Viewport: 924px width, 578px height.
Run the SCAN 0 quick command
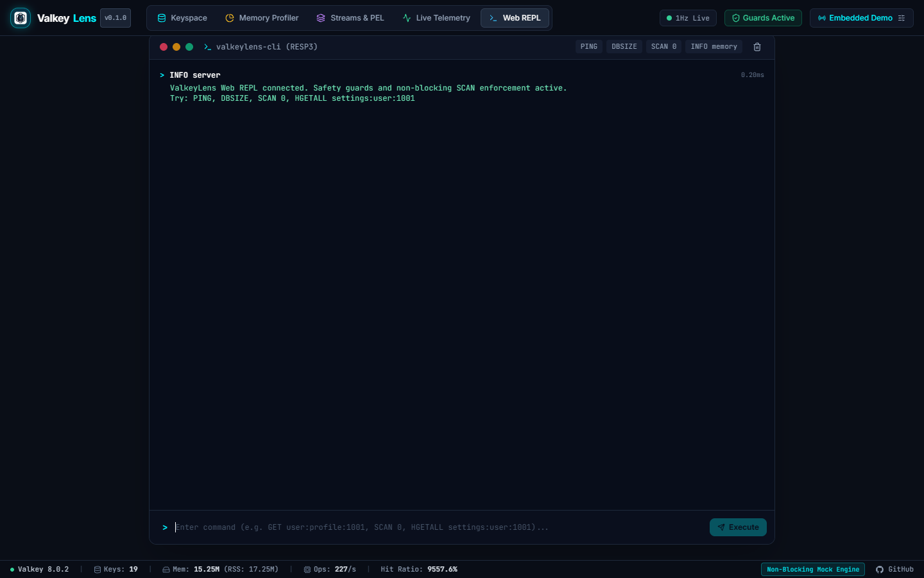663,47
